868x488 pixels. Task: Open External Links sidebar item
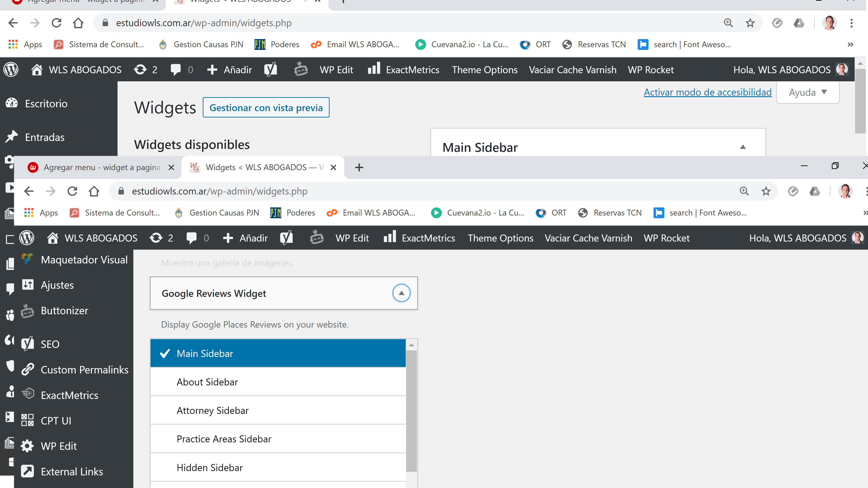pos(62,472)
